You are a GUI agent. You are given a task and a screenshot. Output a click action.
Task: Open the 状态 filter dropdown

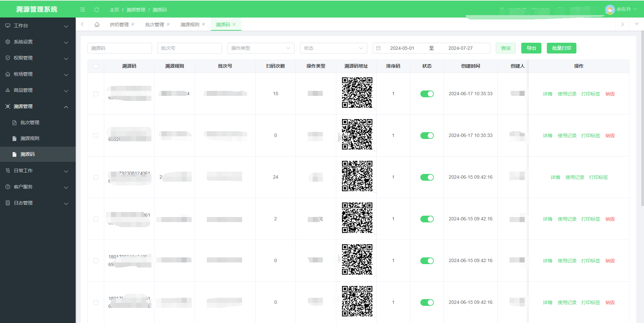(x=333, y=48)
